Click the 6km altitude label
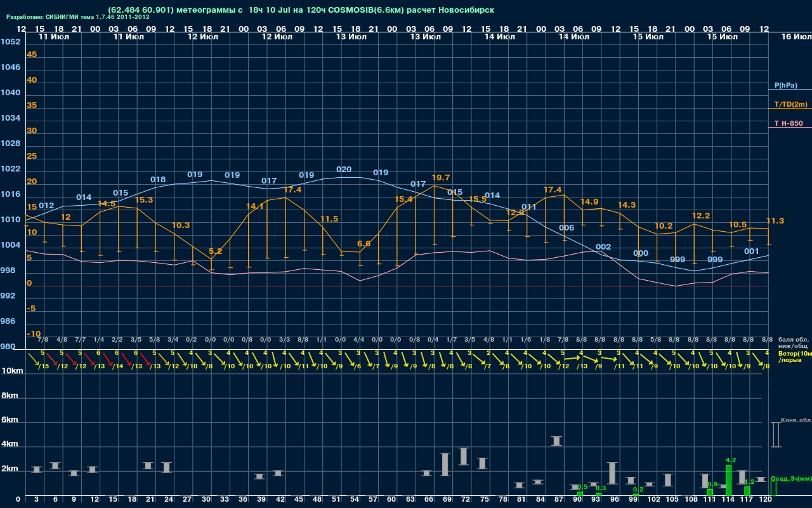This screenshot has height=508, width=812. pyautogui.click(x=11, y=420)
